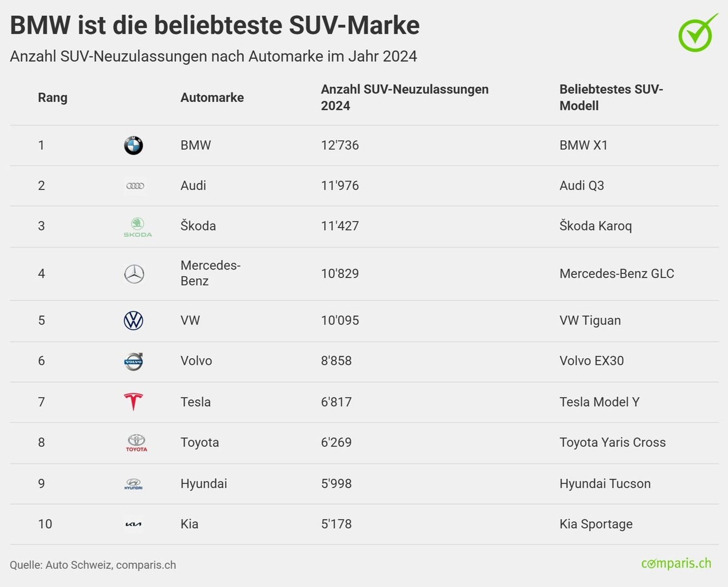Image resolution: width=728 pixels, height=587 pixels.
Task: Select the Tesla Model Y cell
Action: 599,402
